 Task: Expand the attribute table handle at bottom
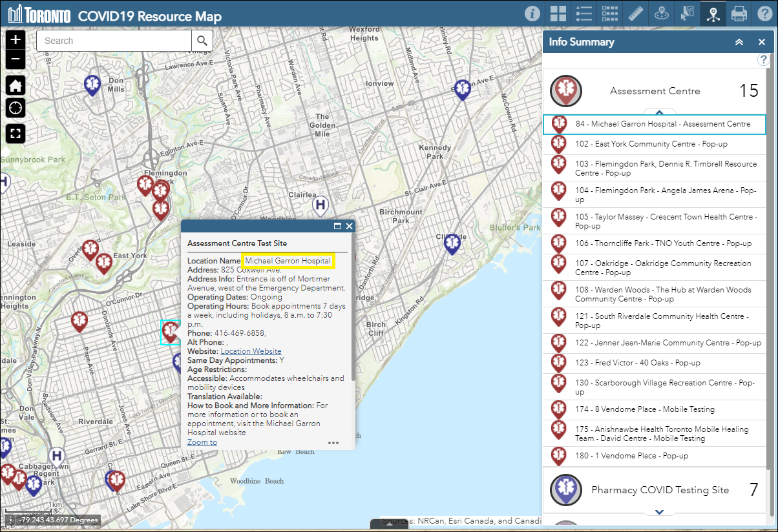coord(389,524)
